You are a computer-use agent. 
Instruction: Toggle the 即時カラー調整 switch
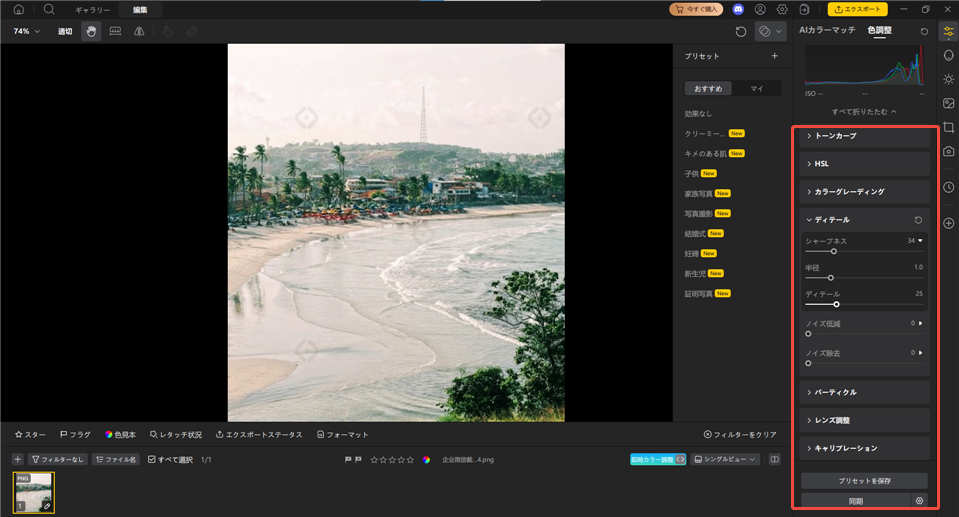pyautogui.click(x=658, y=459)
